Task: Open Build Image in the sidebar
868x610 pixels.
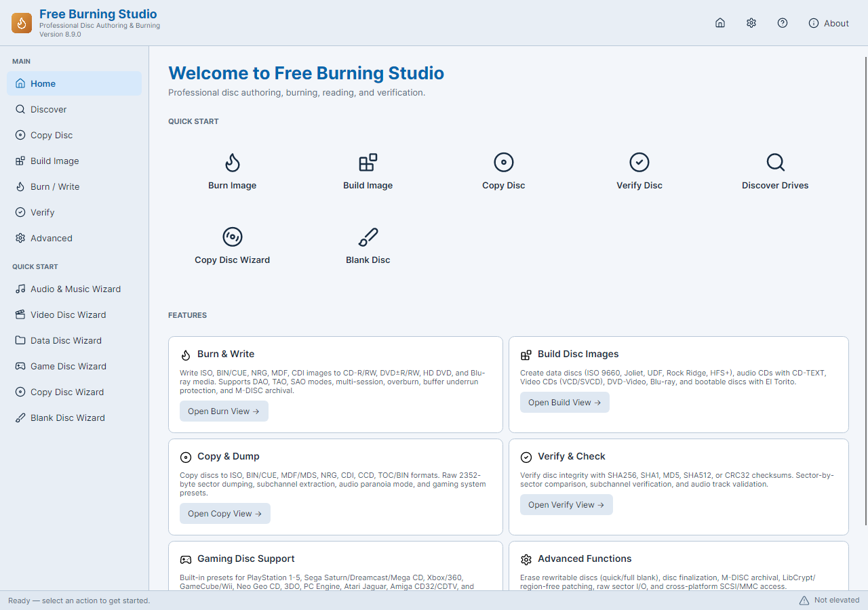Action: pos(75,161)
